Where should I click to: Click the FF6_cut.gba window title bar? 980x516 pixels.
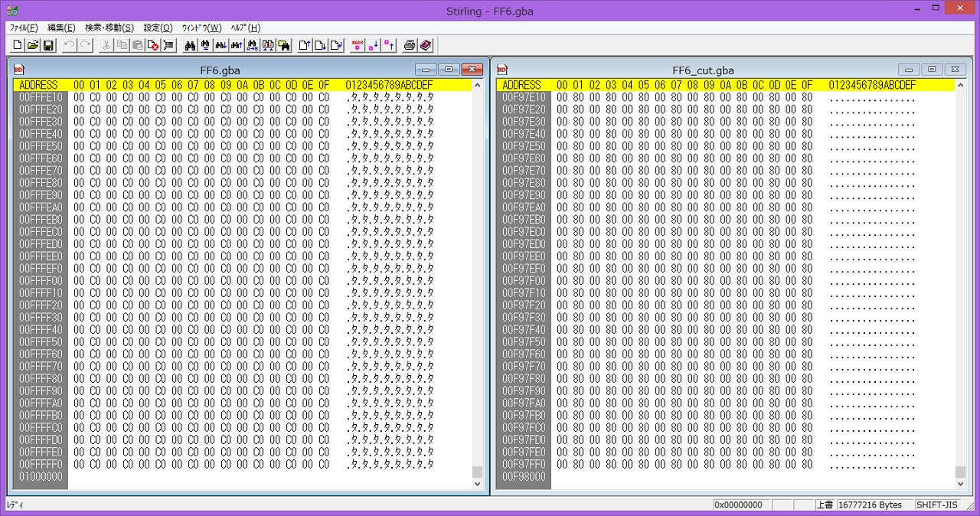click(703, 70)
